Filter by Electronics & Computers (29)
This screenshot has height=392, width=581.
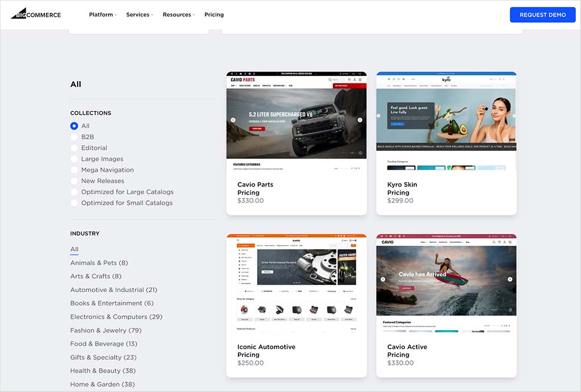(116, 317)
